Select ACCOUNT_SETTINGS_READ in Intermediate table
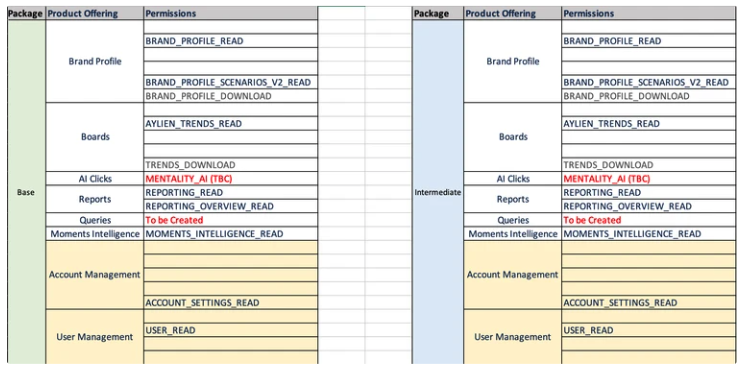Image resolution: width=744 pixels, height=369 pixels. 649,303
